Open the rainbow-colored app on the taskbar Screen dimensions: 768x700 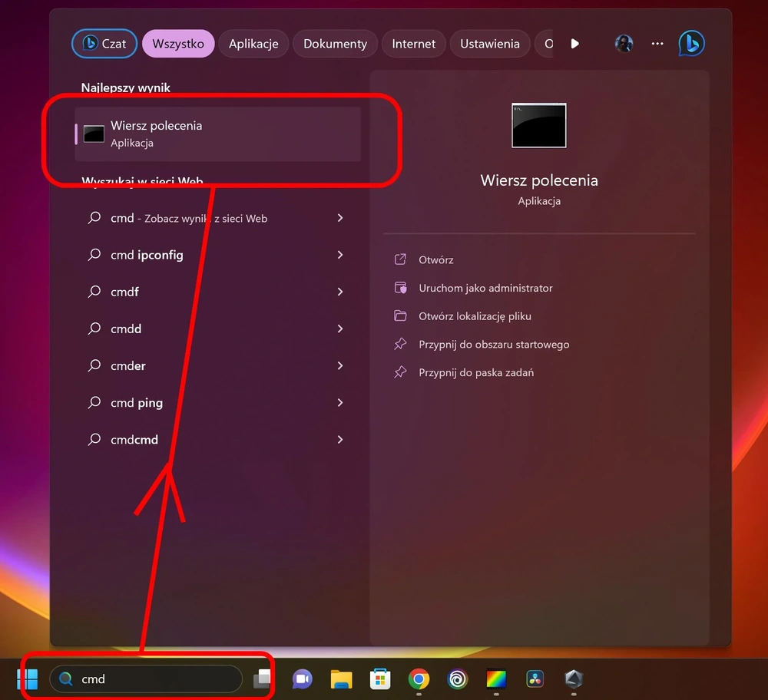point(496,679)
